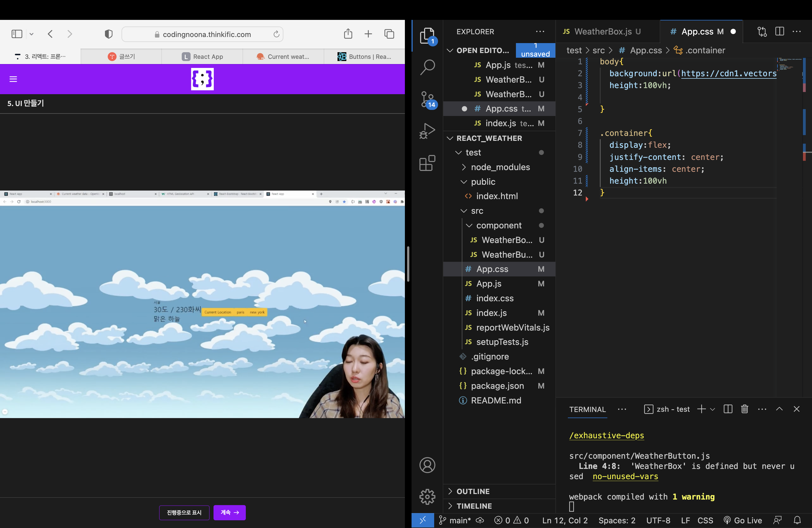
Task: Click the Manage gear icon
Action: point(427,497)
